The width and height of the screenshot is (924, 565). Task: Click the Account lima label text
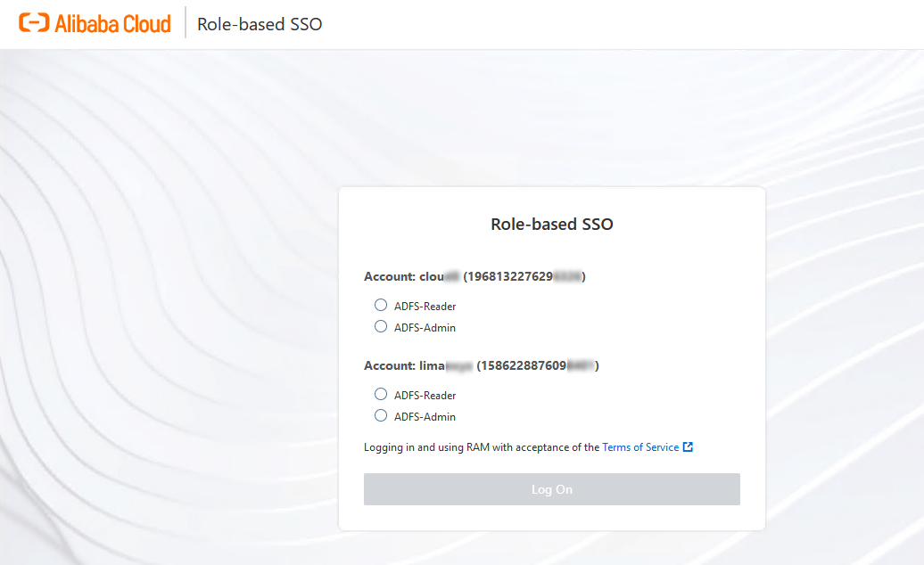(x=481, y=365)
